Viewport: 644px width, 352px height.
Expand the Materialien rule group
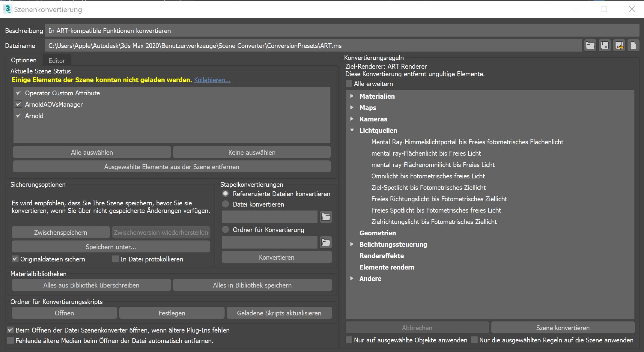[x=352, y=96]
